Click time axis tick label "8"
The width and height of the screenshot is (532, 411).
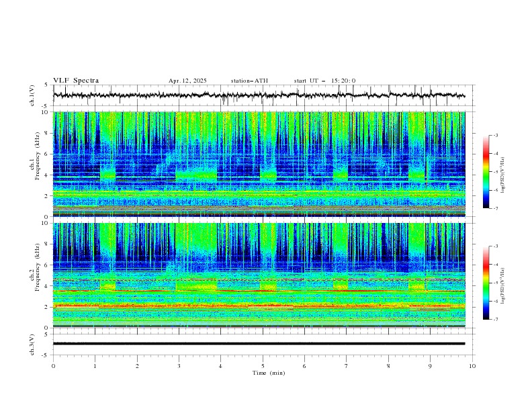point(388,366)
